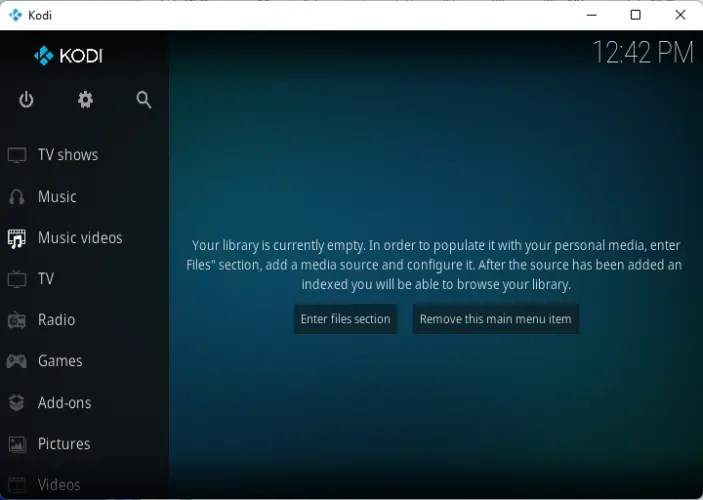Open Settings via the gear icon
This screenshot has height=500, width=703.
[x=85, y=100]
